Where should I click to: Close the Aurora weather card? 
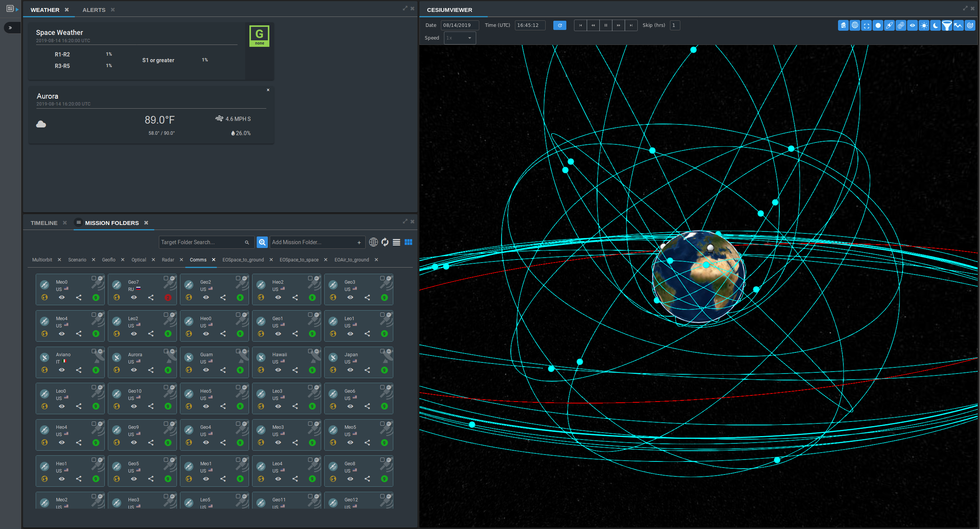[268, 90]
